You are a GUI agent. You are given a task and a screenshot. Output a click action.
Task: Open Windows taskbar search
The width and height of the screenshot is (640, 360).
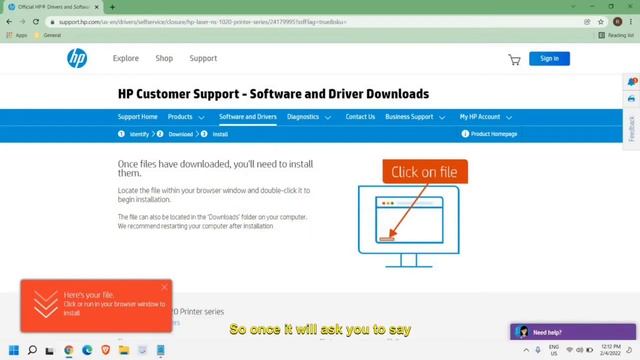pos(32,350)
